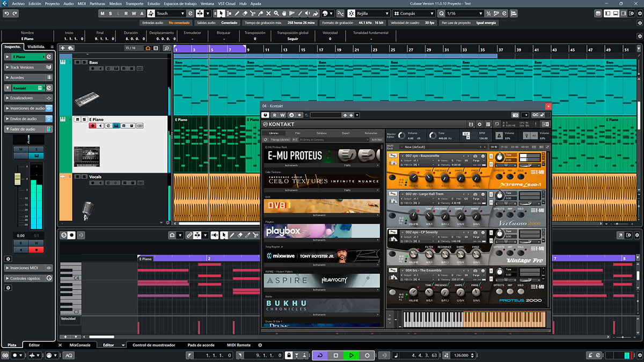This screenshot has height=362, width=644.
Task: Switch to Kontakt Files browser tab
Action: [x=297, y=132]
